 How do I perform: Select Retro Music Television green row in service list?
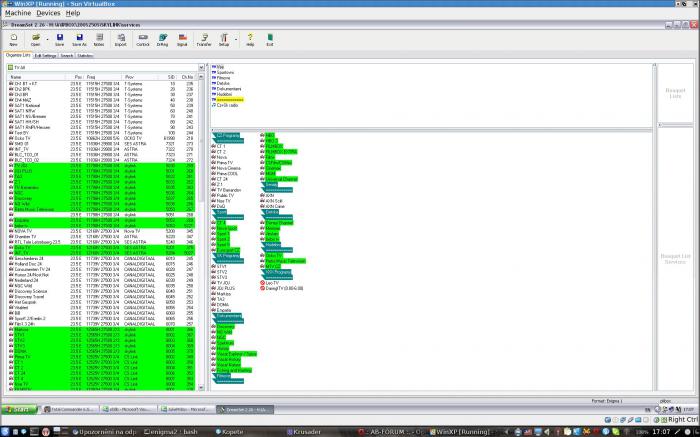[x=102, y=209]
